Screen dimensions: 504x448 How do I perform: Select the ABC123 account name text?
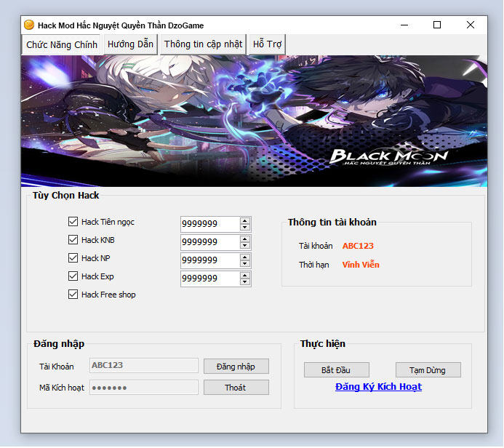click(x=358, y=246)
